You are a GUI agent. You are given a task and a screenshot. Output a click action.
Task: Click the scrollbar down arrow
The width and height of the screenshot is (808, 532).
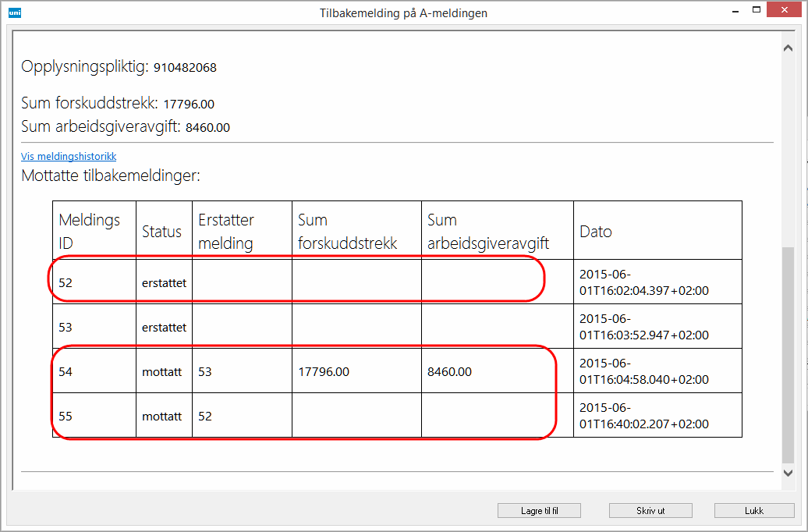tap(788, 473)
